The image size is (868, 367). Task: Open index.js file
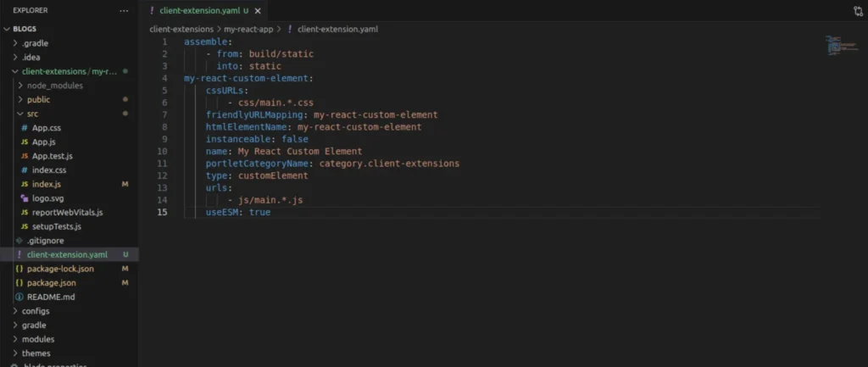coord(47,184)
